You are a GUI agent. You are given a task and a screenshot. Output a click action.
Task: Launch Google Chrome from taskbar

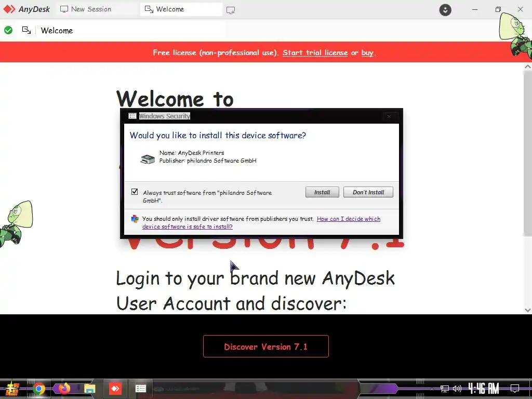point(38,389)
